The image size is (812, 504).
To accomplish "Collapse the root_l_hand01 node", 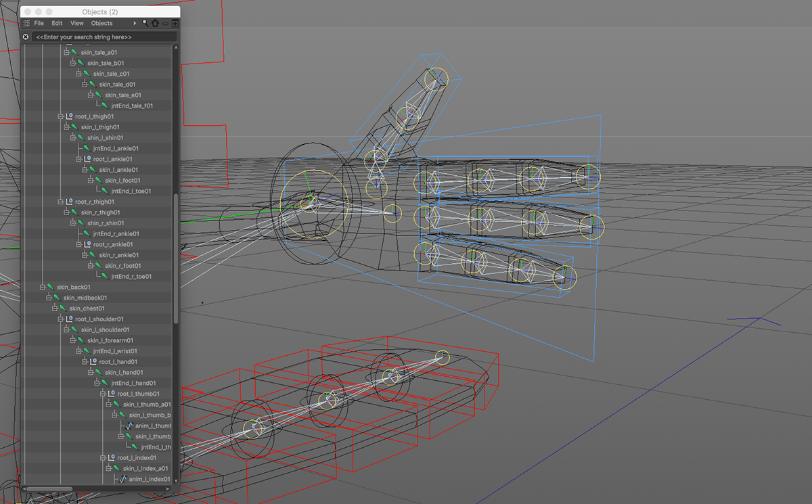I will [x=85, y=362].
